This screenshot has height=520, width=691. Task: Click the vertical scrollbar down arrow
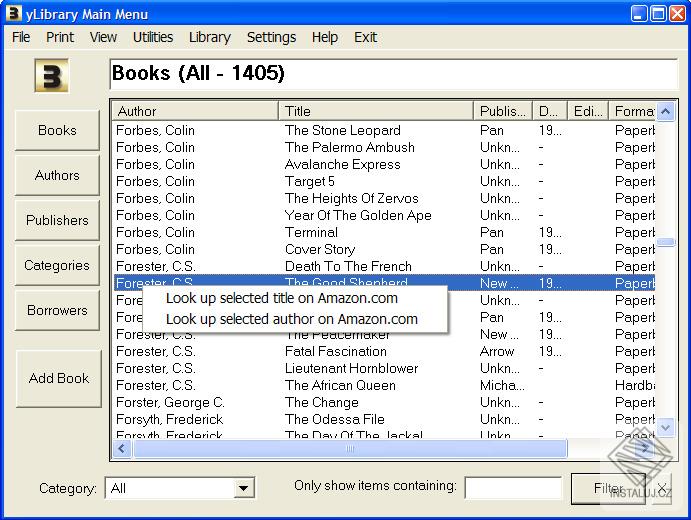(x=665, y=427)
